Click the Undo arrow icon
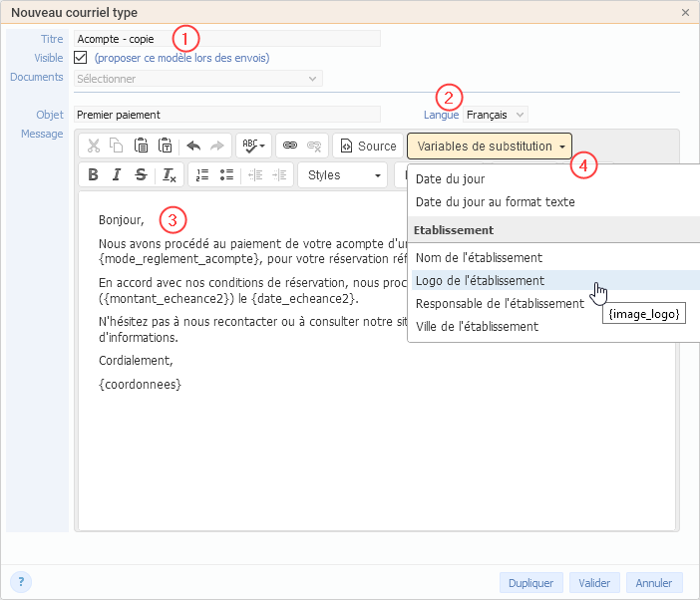This screenshot has height=600, width=700. click(193, 146)
